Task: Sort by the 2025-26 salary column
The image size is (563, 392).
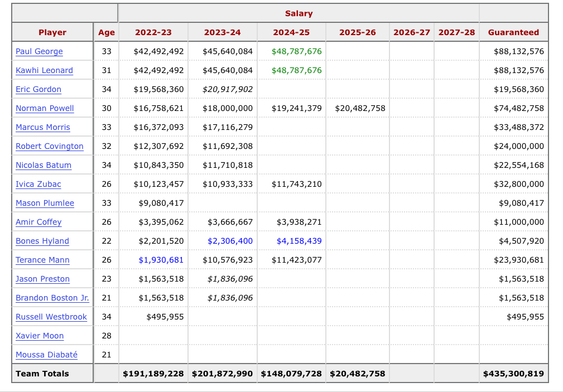Action: point(358,32)
